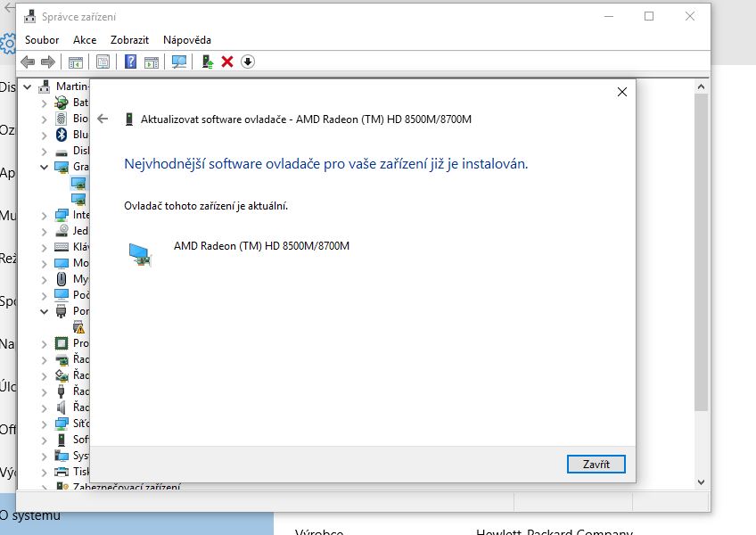Select the Jed tree item

(x=80, y=231)
